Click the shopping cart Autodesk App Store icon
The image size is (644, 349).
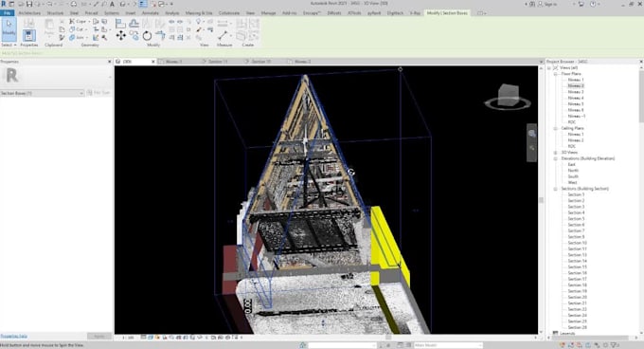(x=581, y=4)
